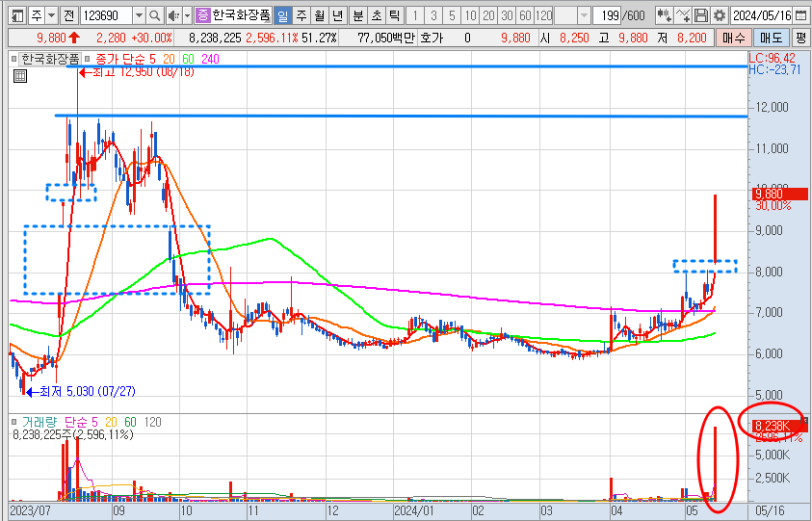Select interval 120 button
812x521 pixels.
pos(544,15)
